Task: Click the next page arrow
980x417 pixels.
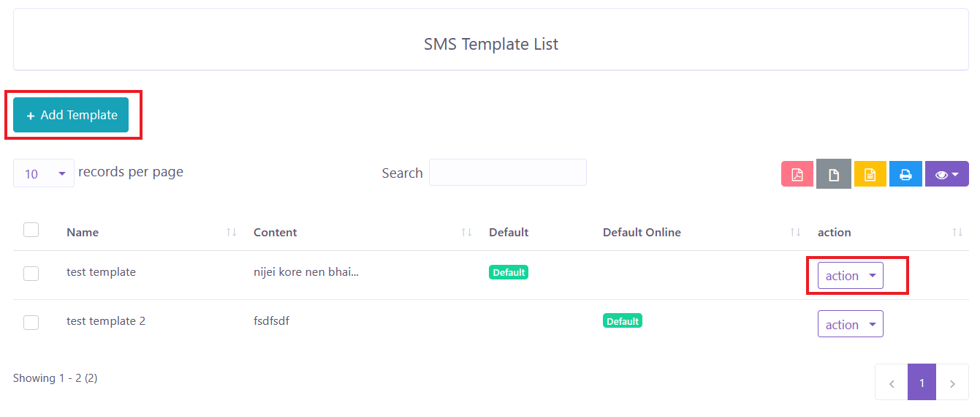Action: point(952,383)
